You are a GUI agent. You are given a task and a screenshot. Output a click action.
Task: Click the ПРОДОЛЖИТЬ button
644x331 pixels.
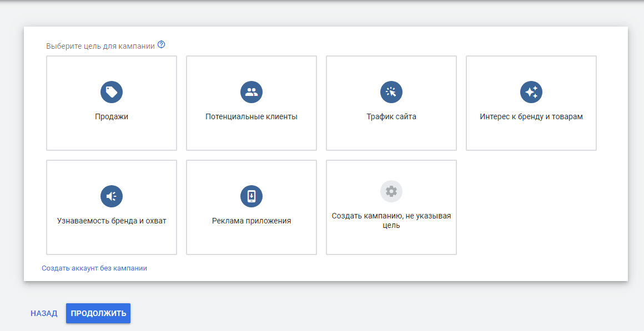point(98,313)
